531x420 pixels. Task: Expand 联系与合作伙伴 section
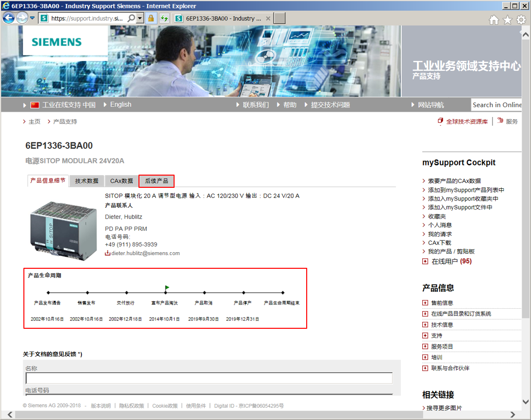click(x=425, y=368)
